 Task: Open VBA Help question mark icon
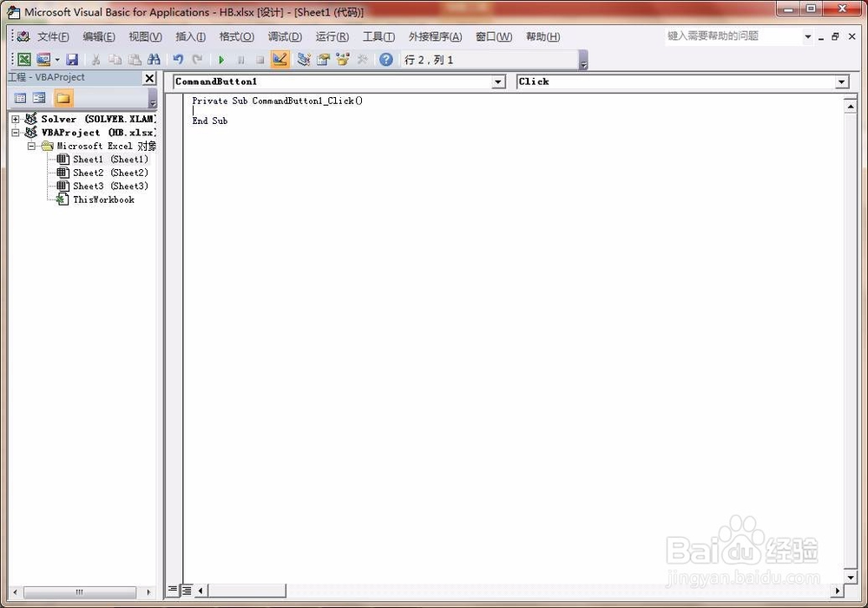coord(386,59)
